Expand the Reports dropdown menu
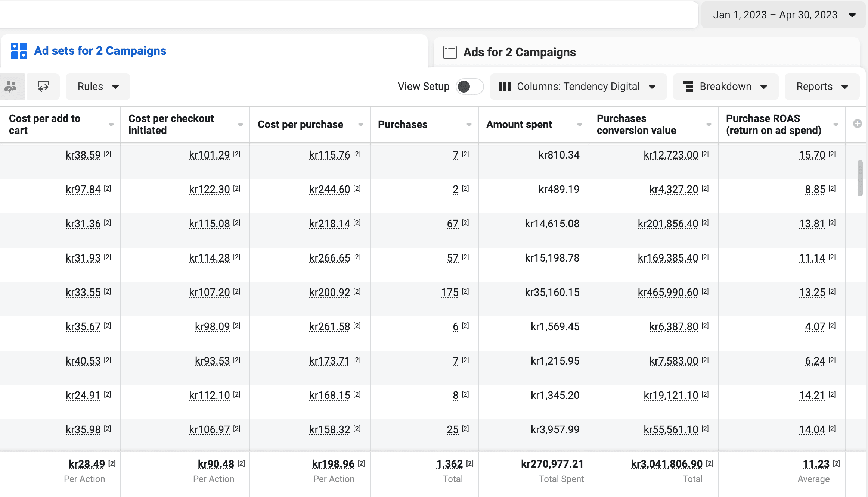The width and height of the screenshot is (868, 497). coord(822,87)
